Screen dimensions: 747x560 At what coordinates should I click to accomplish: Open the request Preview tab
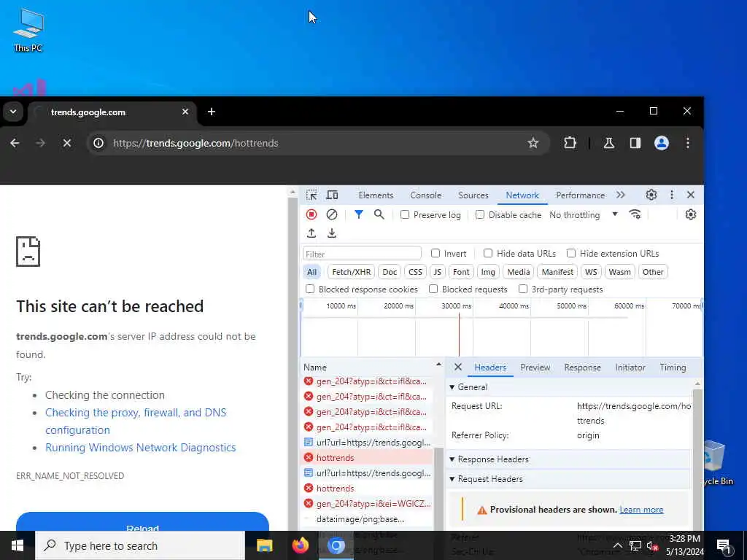click(535, 367)
